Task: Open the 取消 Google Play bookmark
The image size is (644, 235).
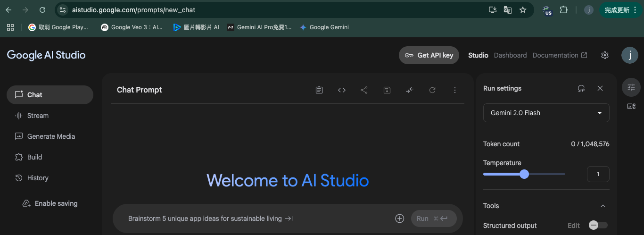Action: pos(58,27)
